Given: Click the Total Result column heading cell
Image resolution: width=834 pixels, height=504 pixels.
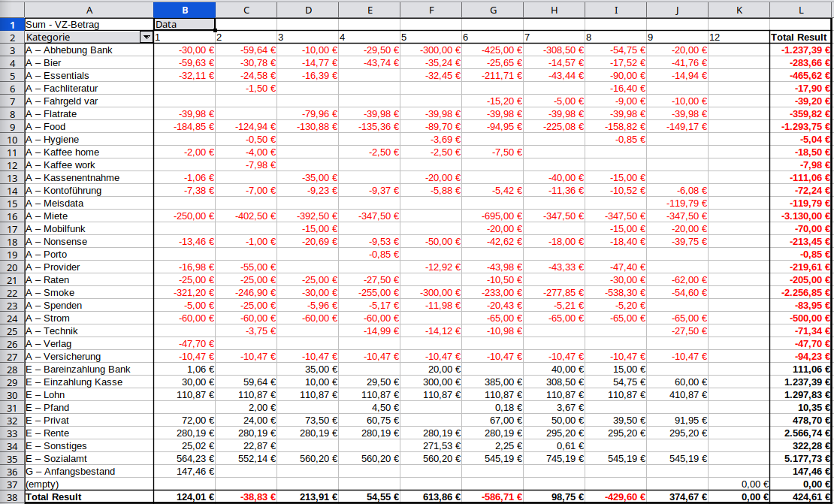Looking at the screenshot, I should (800, 37).
